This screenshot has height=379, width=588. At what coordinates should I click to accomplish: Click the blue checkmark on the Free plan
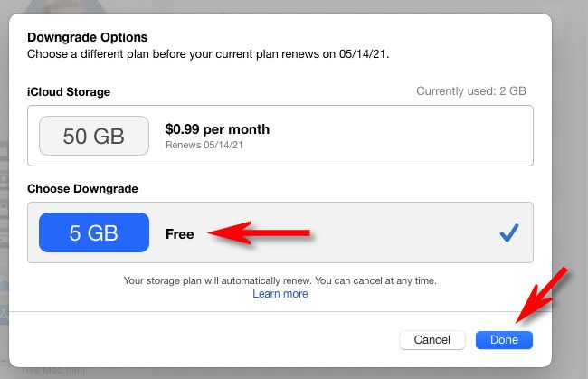tap(508, 233)
